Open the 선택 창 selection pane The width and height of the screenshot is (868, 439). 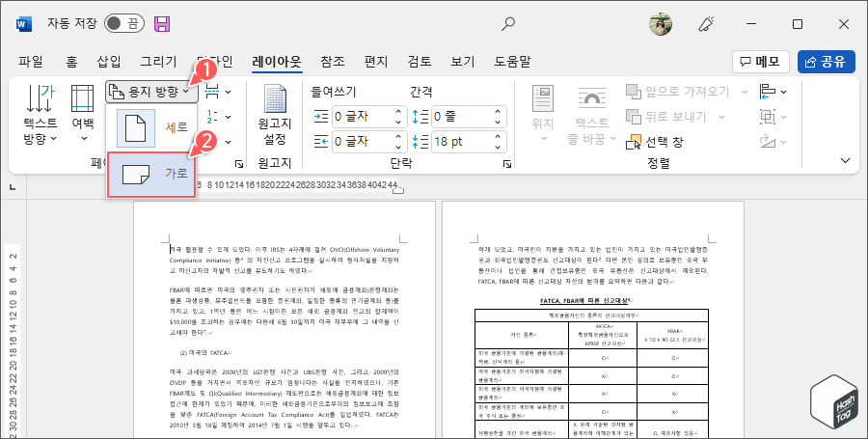[x=656, y=142]
